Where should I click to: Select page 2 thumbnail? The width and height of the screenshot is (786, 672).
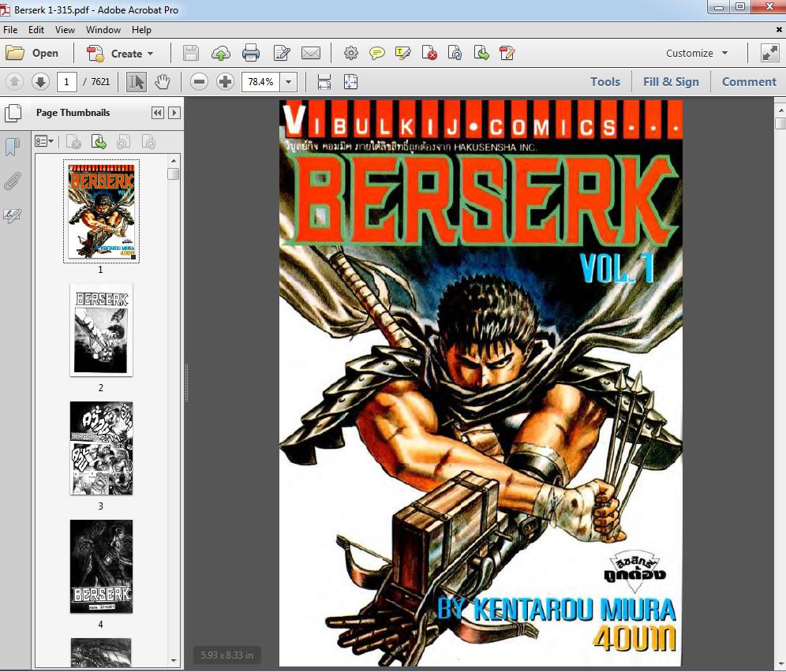[101, 330]
